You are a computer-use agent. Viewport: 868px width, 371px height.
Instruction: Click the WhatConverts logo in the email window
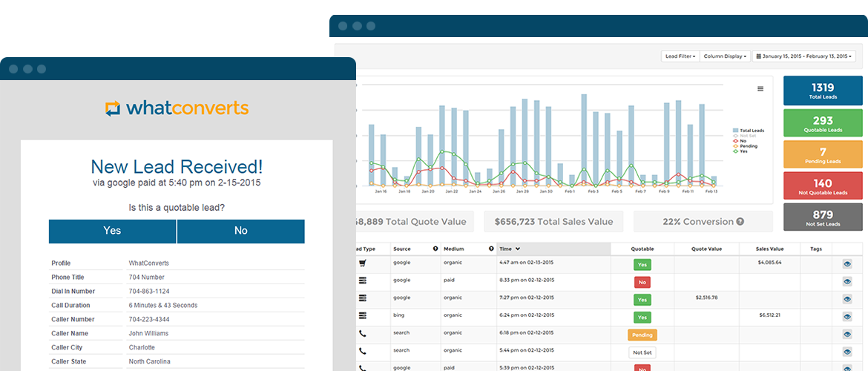click(x=177, y=108)
